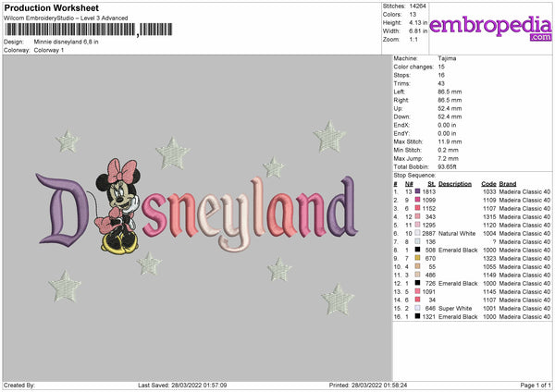Image resolution: width=555 pixels, height=392 pixels.
Task: Click the 'Created By:' footer label
Action: point(19,385)
